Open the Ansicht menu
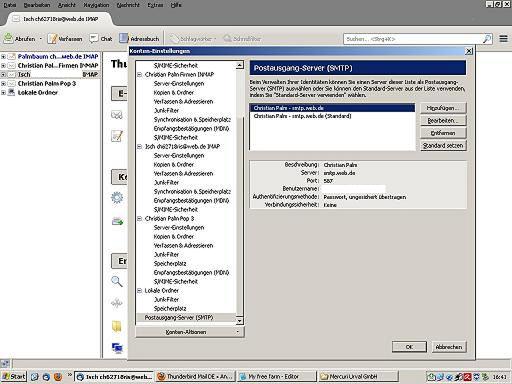Image resolution: width=512 pixels, height=384 pixels. click(67, 5)
